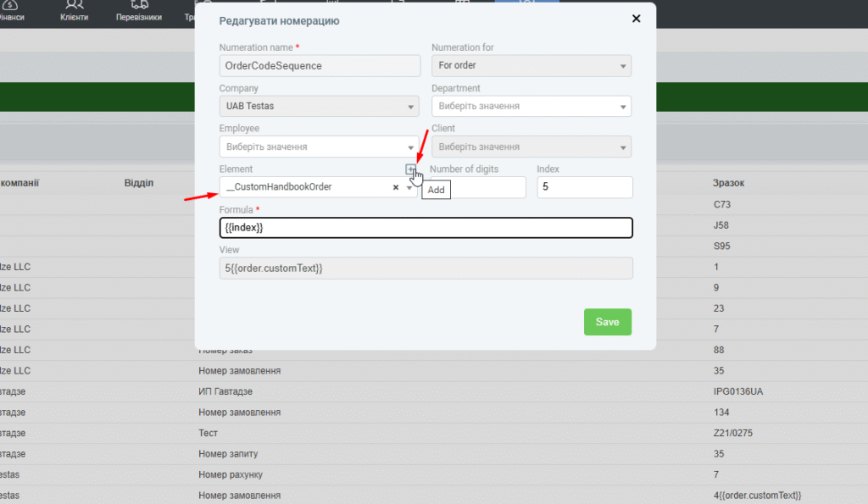Open the Company dropdown UAB Testas
868x504 pixels.
(x=319, y=106)
